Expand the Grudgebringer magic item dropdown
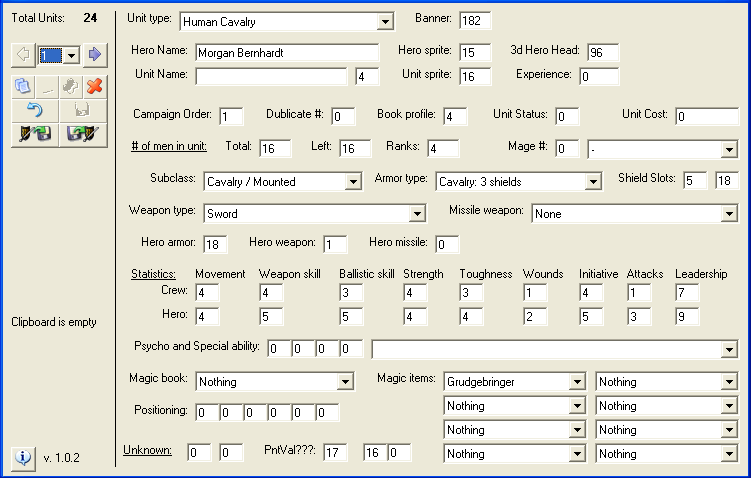Image resolution: width=751 pixels, height=478 pixels. click(x=576, y=381)
